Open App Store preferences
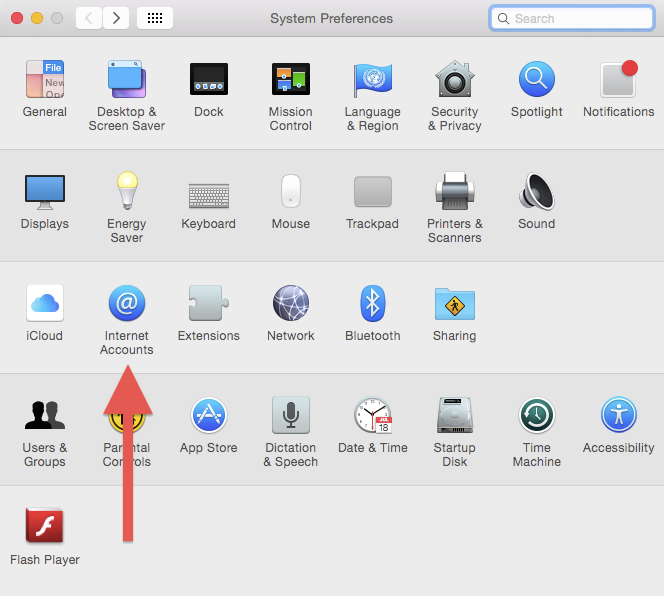This screenshot has height=596, width=664. [209, 415]
